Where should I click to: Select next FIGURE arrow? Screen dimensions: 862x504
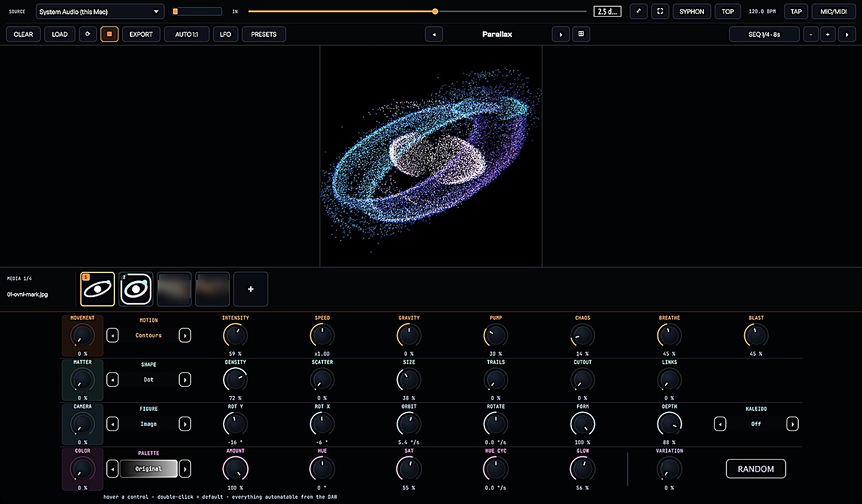click(x=185, y=424)
